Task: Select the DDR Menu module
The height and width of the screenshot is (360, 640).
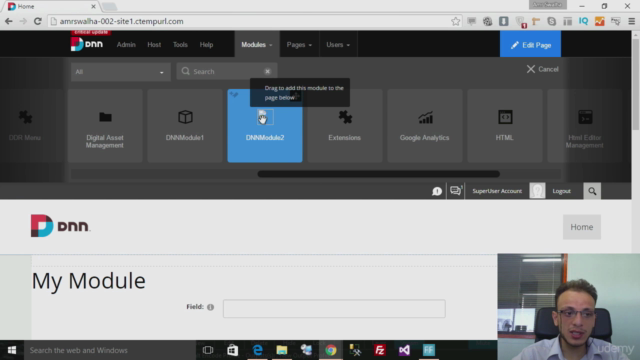Action: click(x=25, y=126)
